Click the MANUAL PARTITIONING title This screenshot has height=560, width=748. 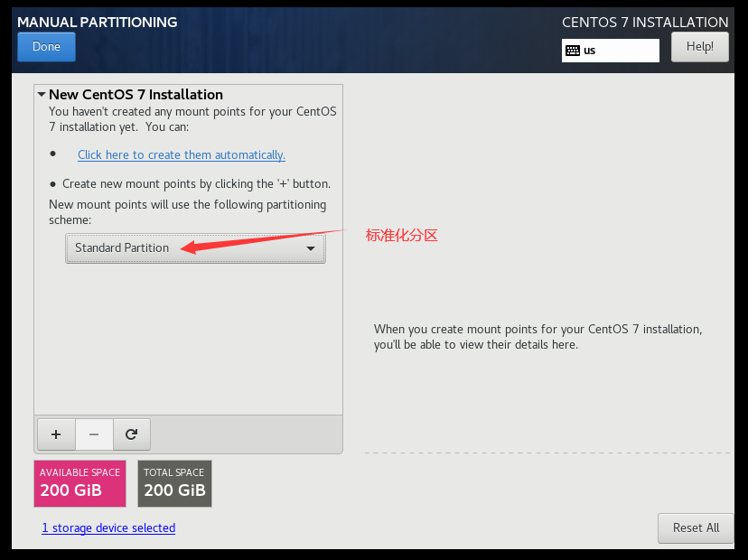pyautogui.click(x=98, y=23)
